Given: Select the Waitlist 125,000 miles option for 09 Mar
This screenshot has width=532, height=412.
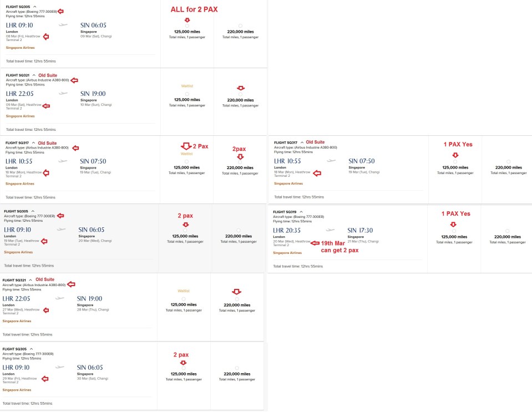Looking at the screenshot, I should pyautogui.click(x=187, y=94).
